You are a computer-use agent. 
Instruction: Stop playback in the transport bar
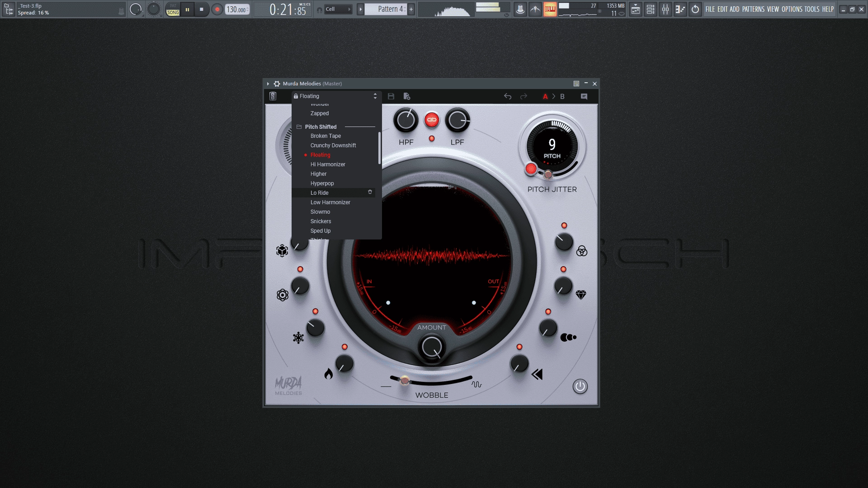[202, 9]
